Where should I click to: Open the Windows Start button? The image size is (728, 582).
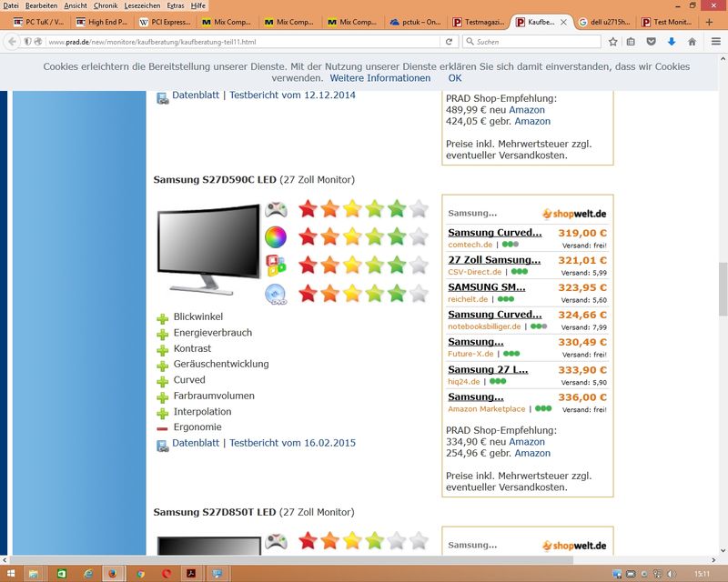11,574
